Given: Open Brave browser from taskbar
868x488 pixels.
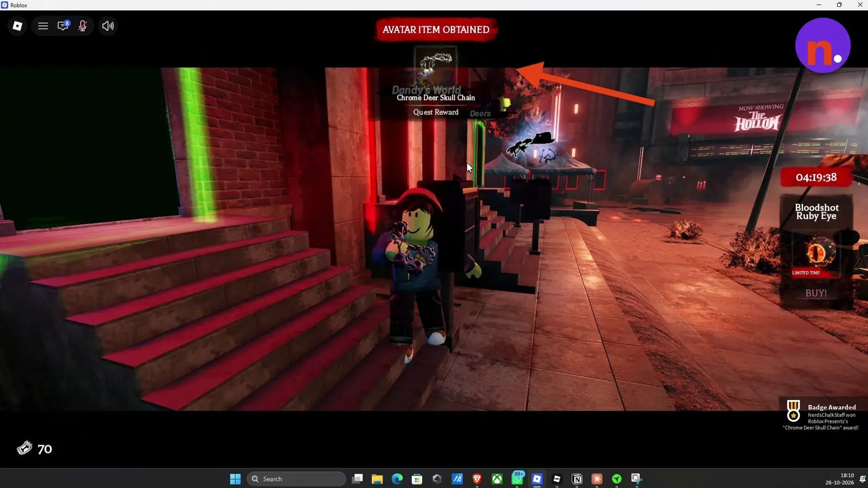Looking at the screenshot, I should 477,479.
